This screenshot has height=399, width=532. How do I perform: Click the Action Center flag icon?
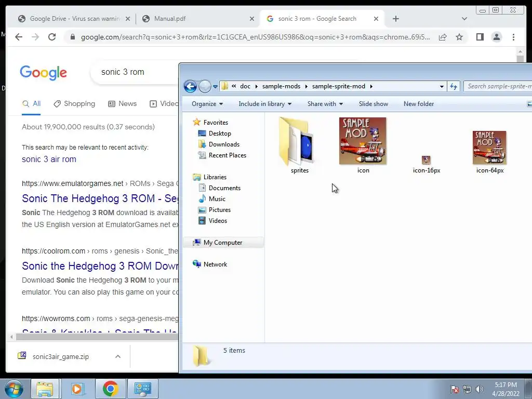coord(455,389)
